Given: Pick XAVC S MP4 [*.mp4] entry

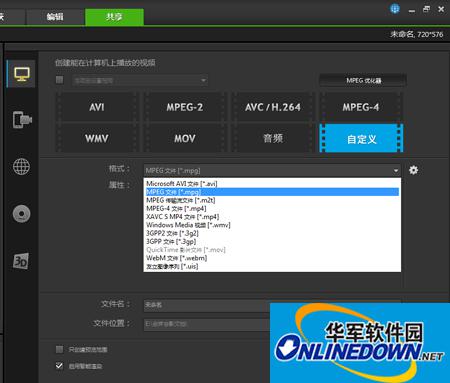Looking at the screenshot, I should (x=271, y=217).
